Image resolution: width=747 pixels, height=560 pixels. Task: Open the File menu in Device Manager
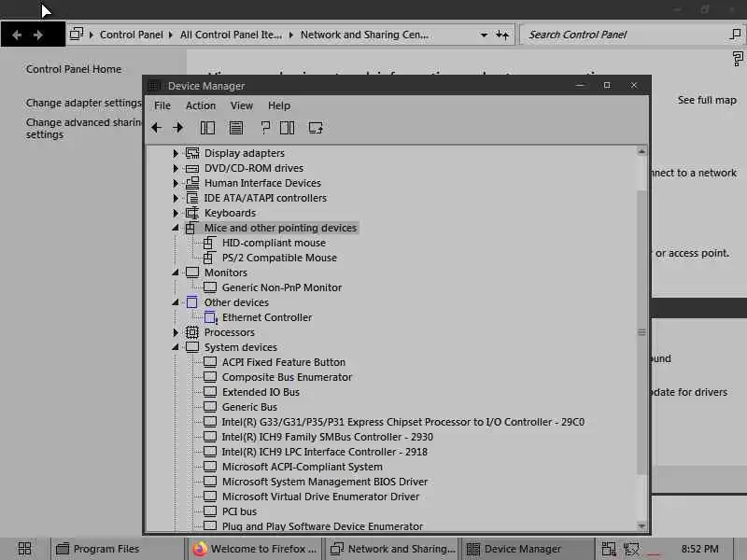[x=162, y=105]
